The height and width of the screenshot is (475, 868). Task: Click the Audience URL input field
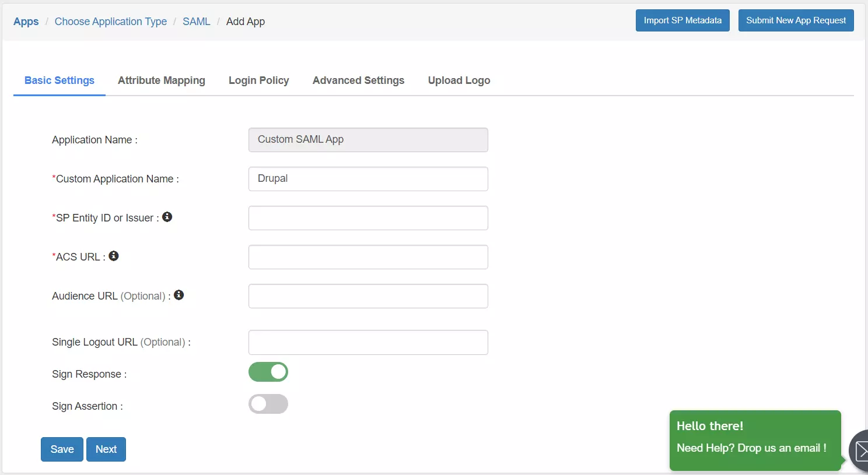pyautogui.click(x=368, y=296)
